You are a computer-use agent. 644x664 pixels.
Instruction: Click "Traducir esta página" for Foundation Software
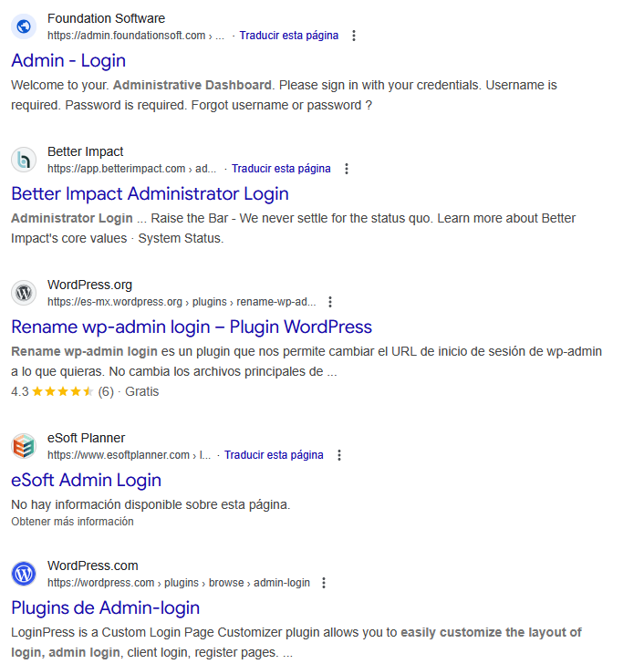pyautogui.click(x=288, y=36)
